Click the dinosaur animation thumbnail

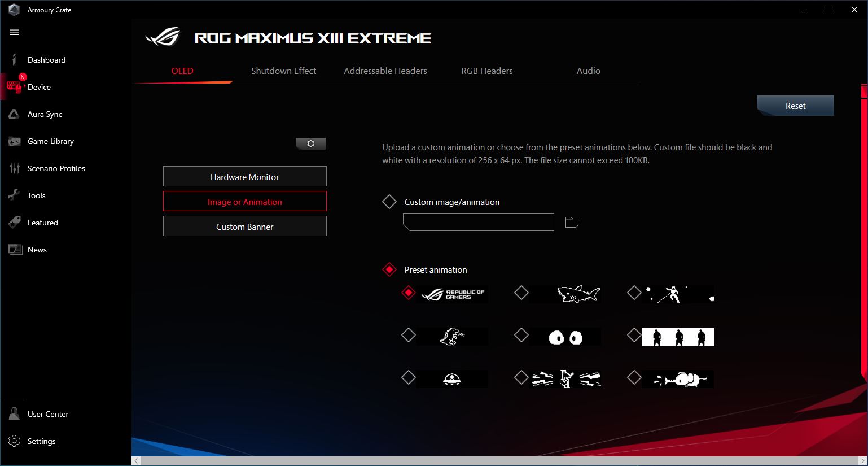click(452, 337)
